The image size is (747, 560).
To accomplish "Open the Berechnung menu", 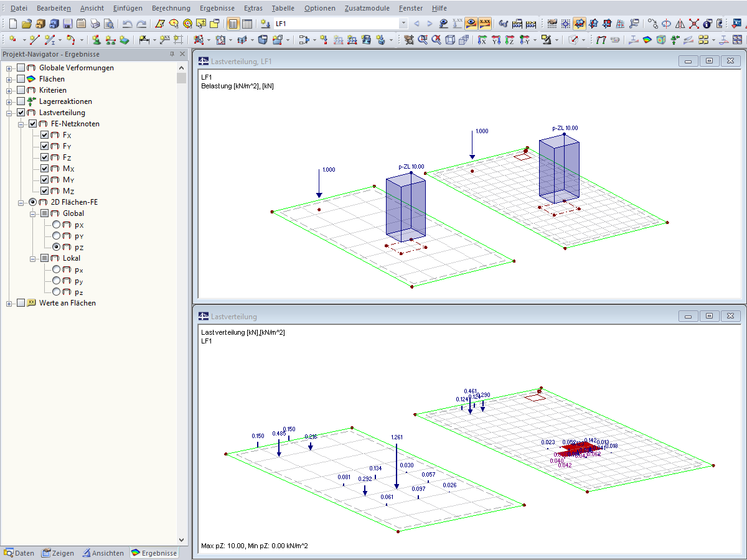I will click(171, 8).
